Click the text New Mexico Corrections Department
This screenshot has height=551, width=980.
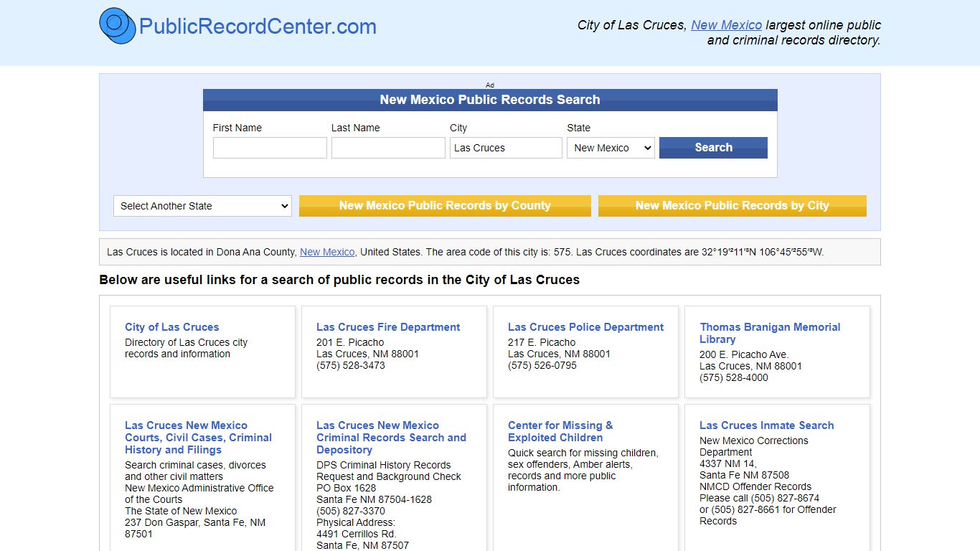(x=753, y=446)
